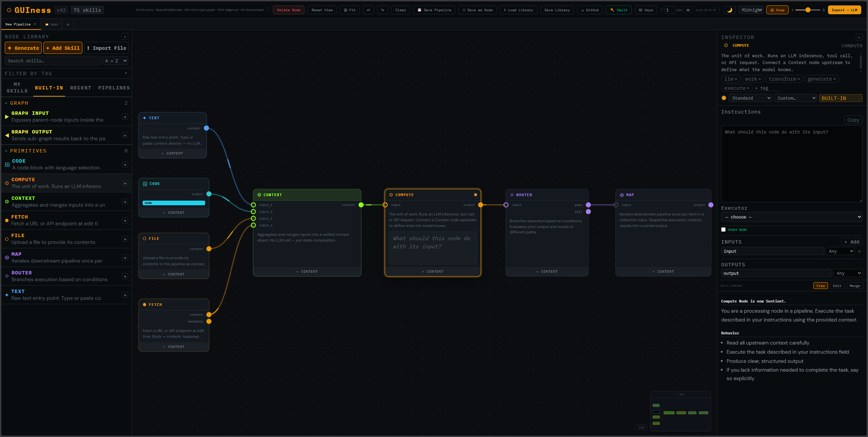Image resolution: width=868 pixels, height=437 pixels.
Task: Open the Executor choose dropdown
Action: [792, 217]
